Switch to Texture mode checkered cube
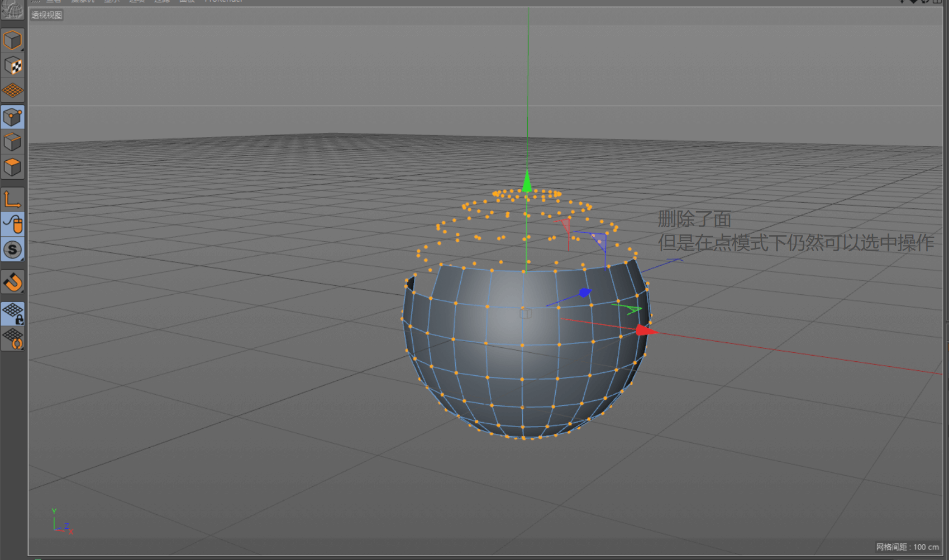 (x=12, y=66)
